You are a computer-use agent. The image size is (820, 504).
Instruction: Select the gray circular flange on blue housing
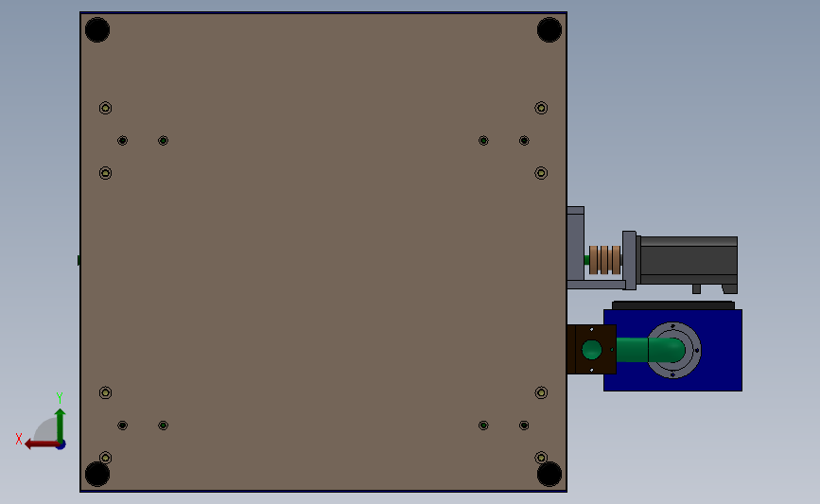coord(673,350)
